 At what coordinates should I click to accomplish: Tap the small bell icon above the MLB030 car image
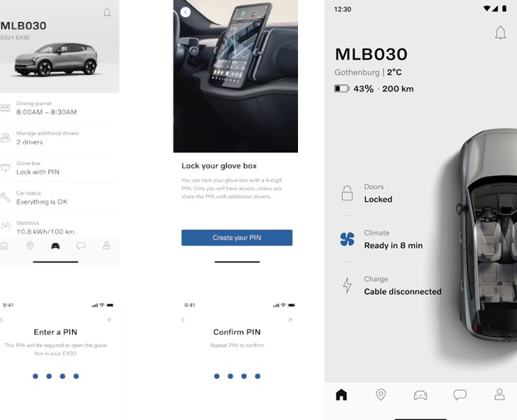107,12
